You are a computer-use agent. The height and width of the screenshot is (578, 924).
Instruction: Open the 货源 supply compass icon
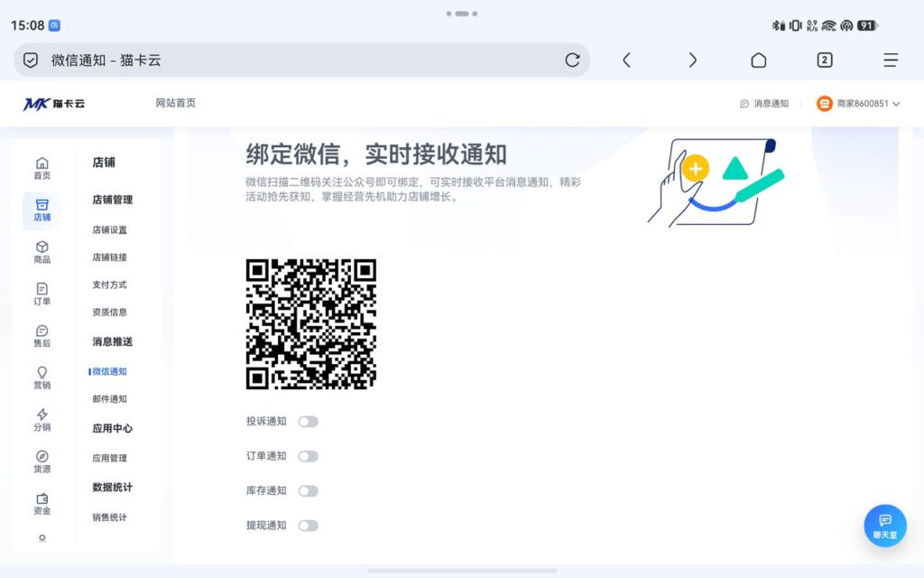coord(42,456)
